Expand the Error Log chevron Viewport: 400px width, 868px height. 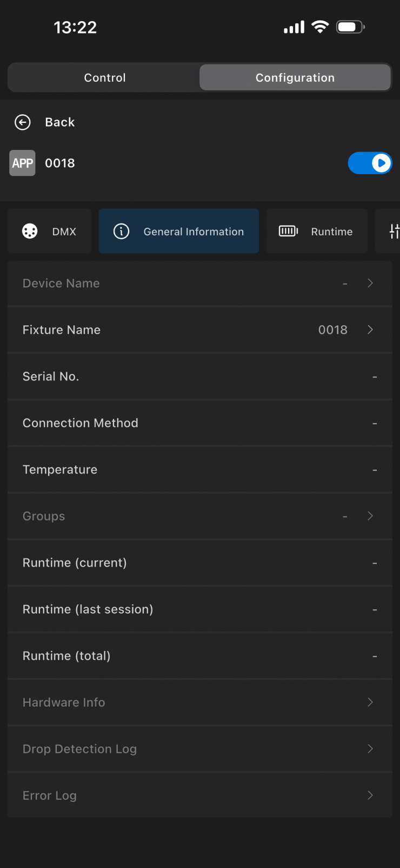tap(370, 795)
